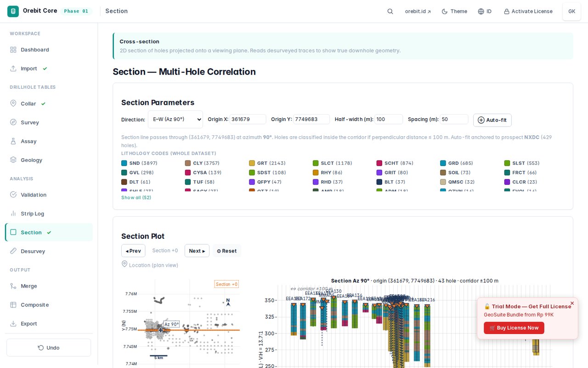Open the Geology table page
This screenshot has width=588, height=368.
tap(49, 161)
